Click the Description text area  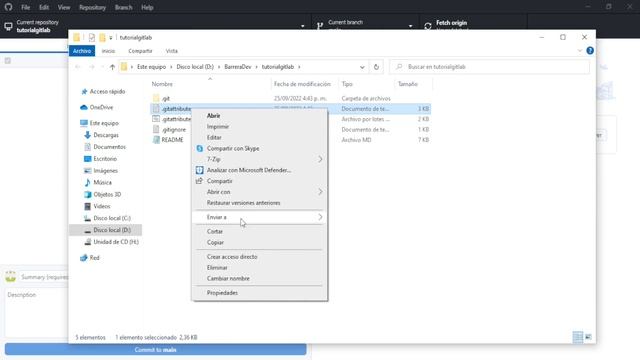[x=37, y=313]
